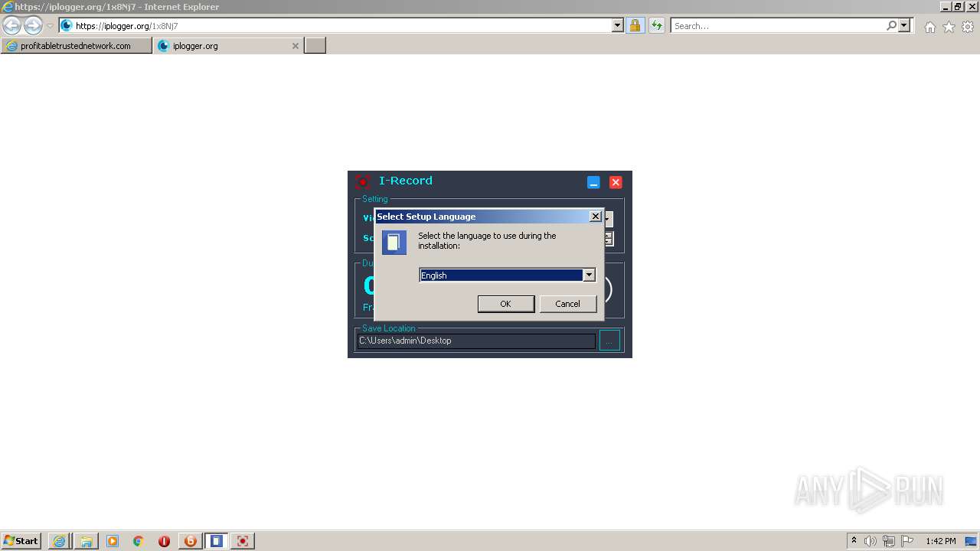Open Favorites star icon

point(949,27)
